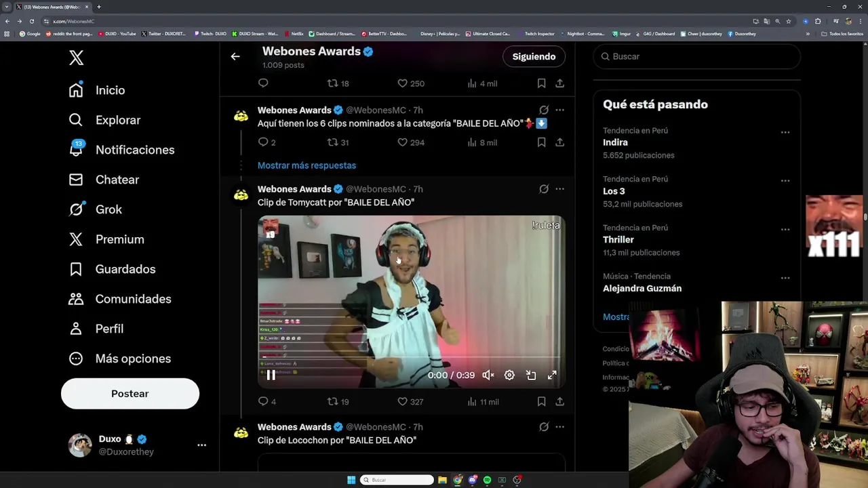
Task: Click the video progress bar
Action: coord(411,357)
